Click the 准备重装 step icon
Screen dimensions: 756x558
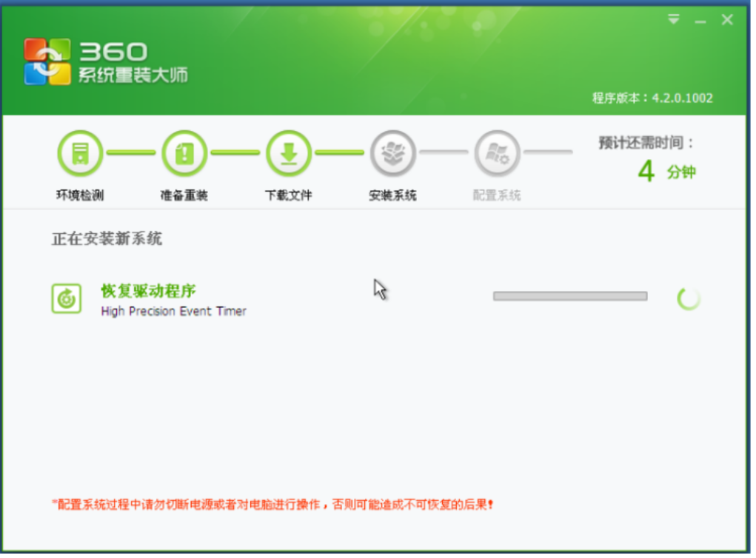click(184, 153)
